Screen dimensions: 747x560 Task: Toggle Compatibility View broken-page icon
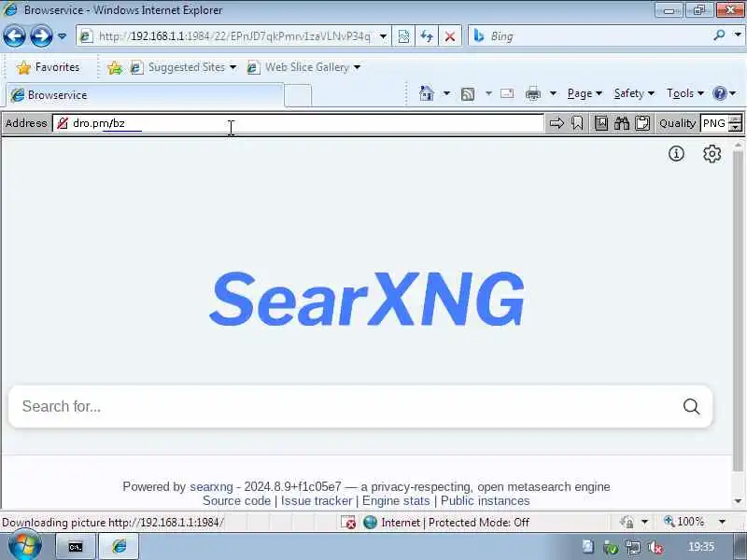pyautogui.click(x=403, y=36)
